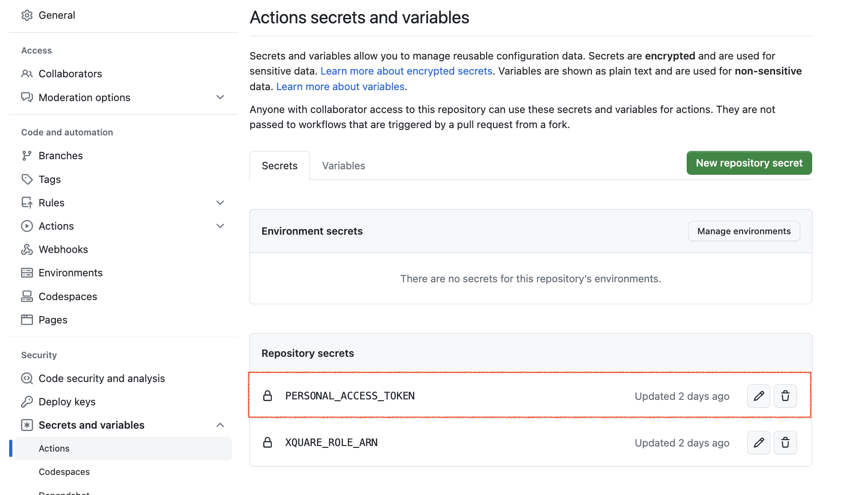
Task: Click the lock icon beside PERSONAL_ACCESS_TOKEN
Action: pos(268,396)
